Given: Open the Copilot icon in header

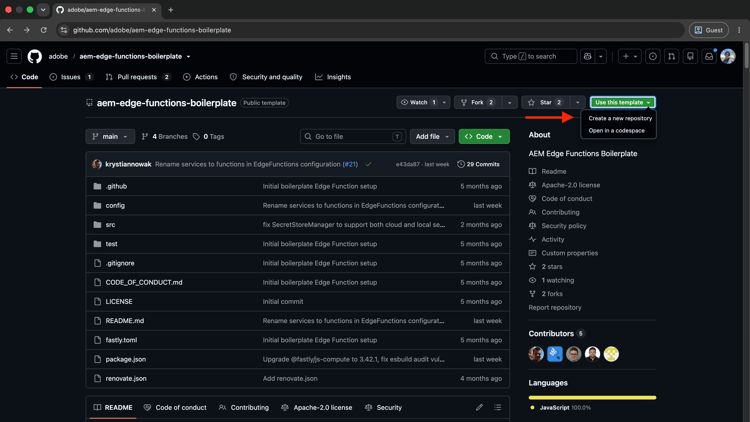Looking at the screenshot, I should [x=587, y=56].
